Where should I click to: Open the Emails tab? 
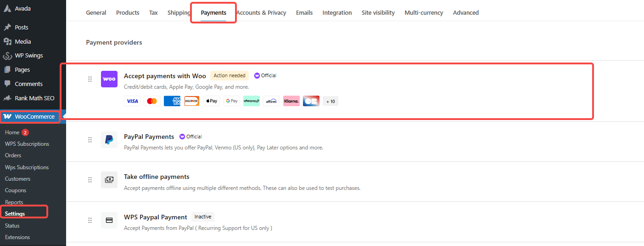point(304,13)
